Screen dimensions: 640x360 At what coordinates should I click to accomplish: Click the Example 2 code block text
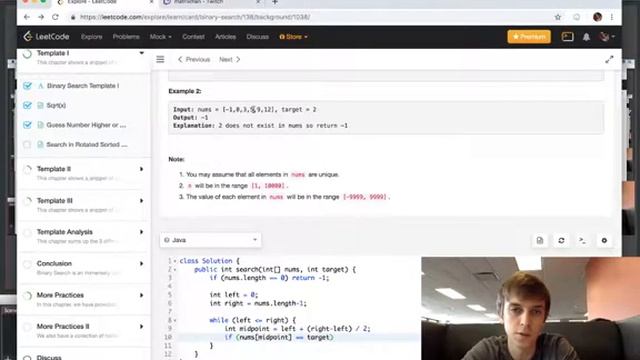point(386,118)
